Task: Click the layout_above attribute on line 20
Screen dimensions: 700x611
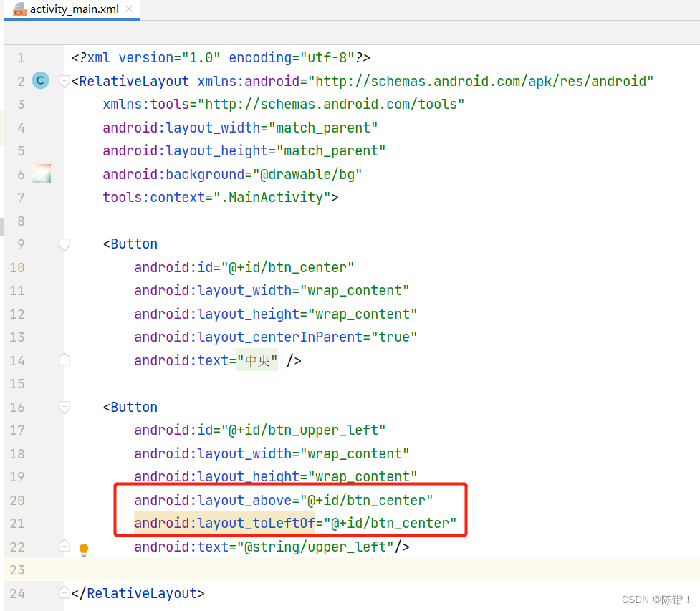Action: click(x=284, y=500)
